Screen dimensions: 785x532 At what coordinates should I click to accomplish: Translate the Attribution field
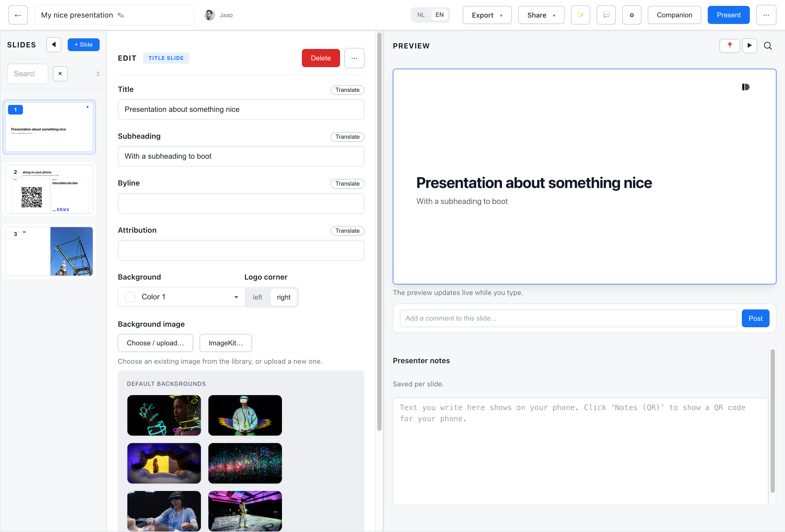(x=347, y=231)
